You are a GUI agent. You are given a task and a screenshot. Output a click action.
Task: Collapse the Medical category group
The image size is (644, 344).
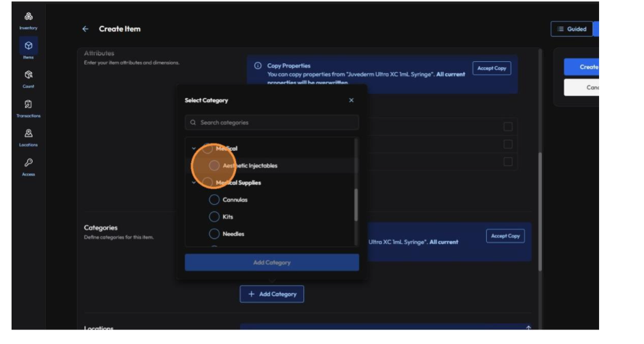pos(194,149)
